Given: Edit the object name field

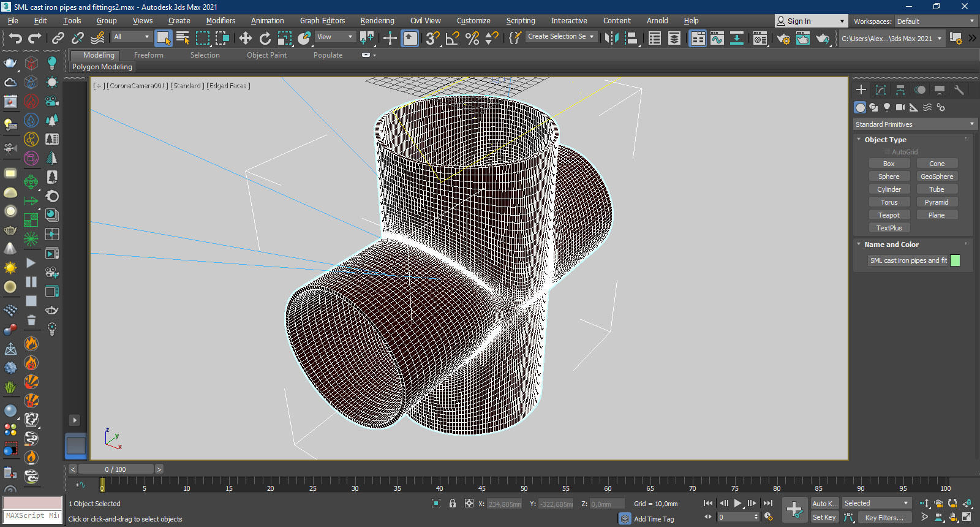Looking at the screenshot, I should (x=908, y=260).
